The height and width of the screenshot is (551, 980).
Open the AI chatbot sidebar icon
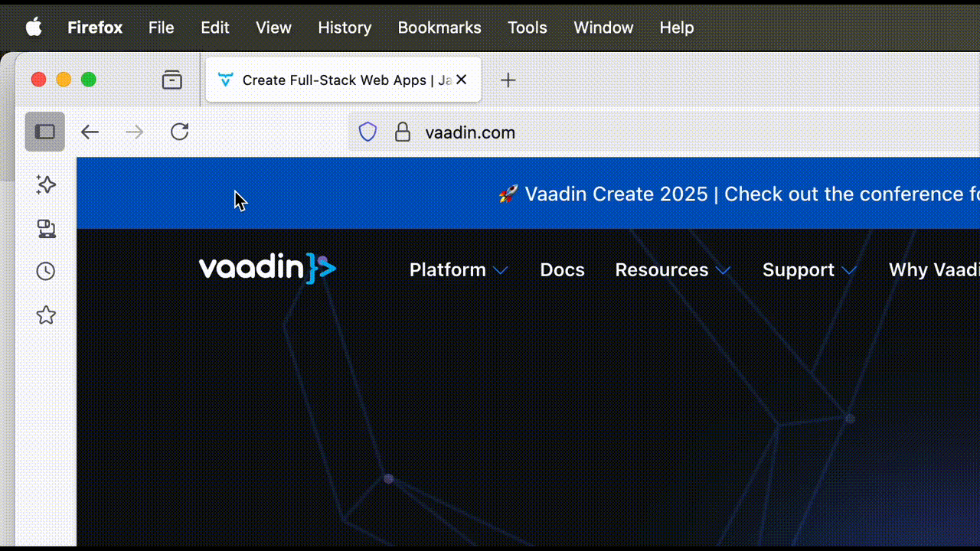pyautogui.click(x=46, y=184)
